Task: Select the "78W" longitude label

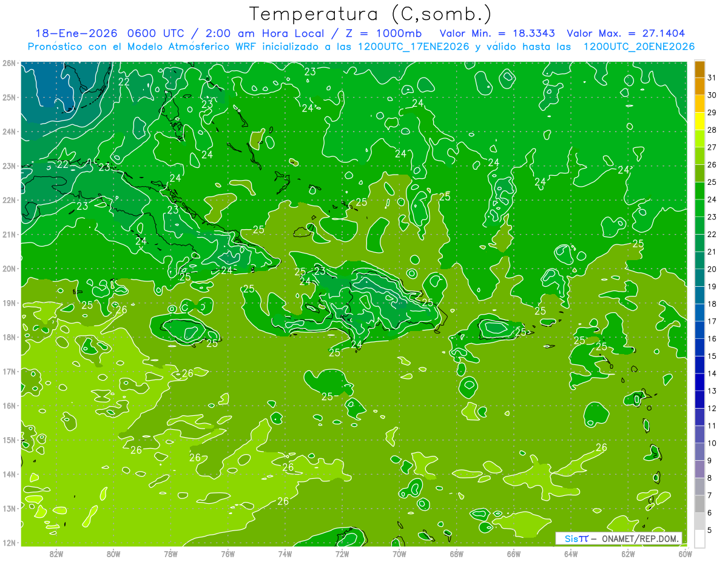Action: [x=170, y=554]
